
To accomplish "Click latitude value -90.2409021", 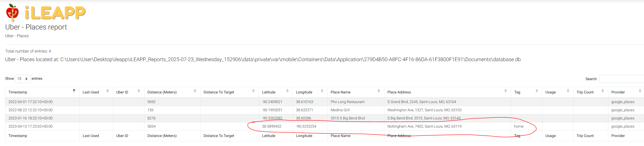I will pyautogui.click(x=272, y=102).
